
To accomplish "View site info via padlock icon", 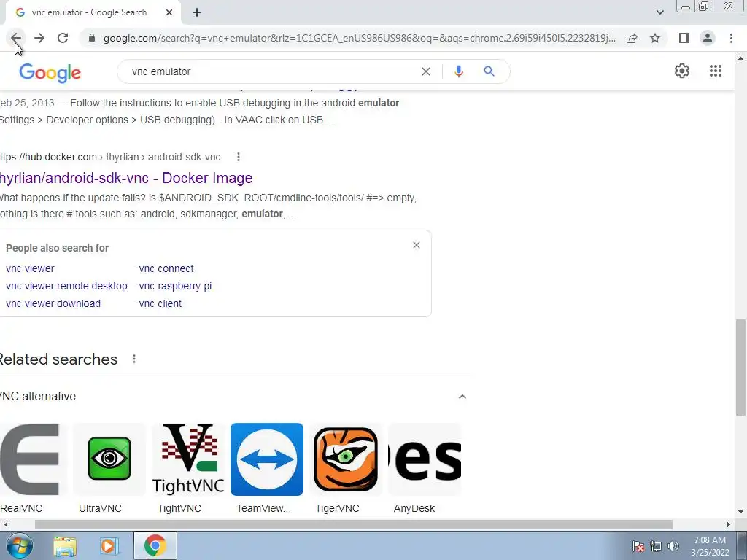I will [x=92, y=38].
